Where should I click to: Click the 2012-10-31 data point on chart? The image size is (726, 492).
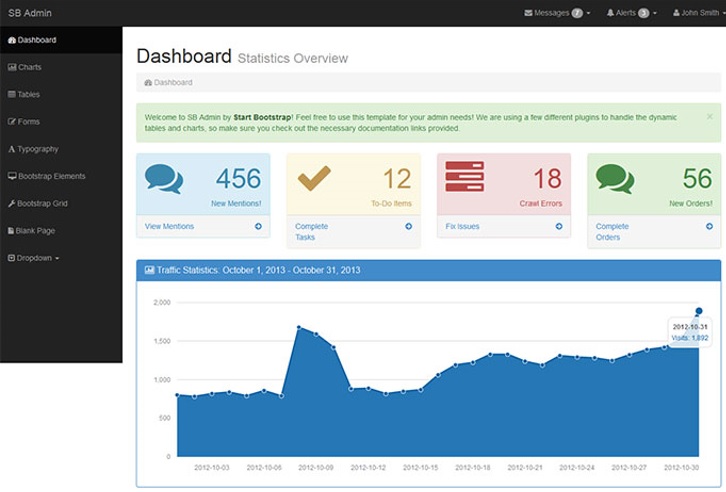(x=699, y=311)
